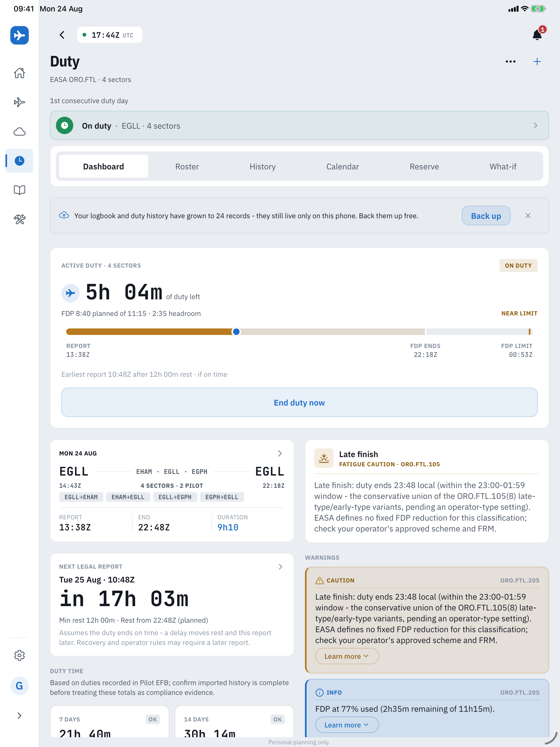Open Mon 24 Aug duty card chevron
The width and height of the screenshot is (560, 747).
point(280,454)
